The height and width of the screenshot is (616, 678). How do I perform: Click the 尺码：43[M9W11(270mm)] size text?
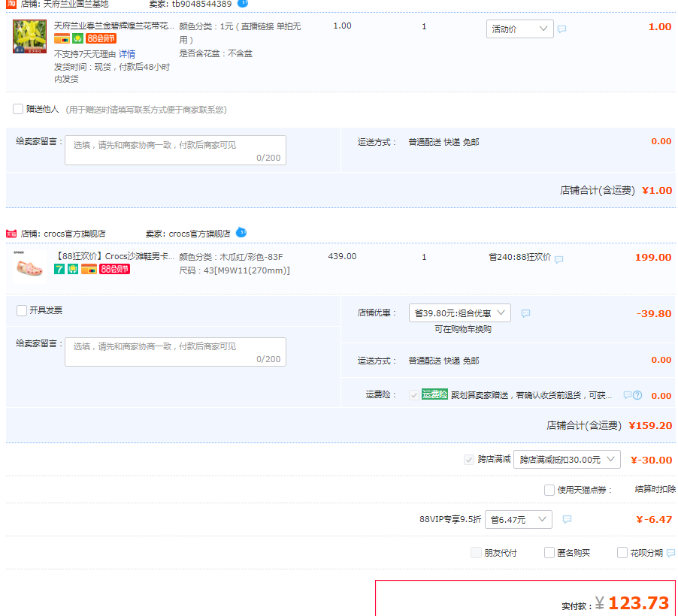[235, 270]
